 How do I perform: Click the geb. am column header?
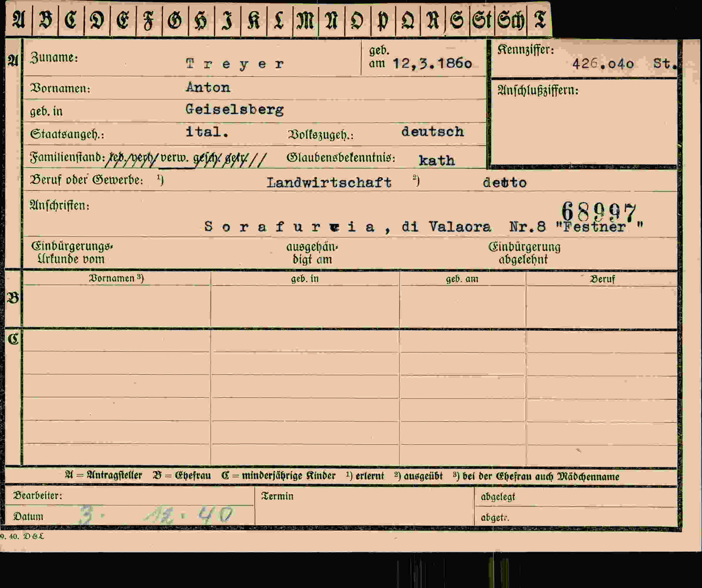pos(462,279)
